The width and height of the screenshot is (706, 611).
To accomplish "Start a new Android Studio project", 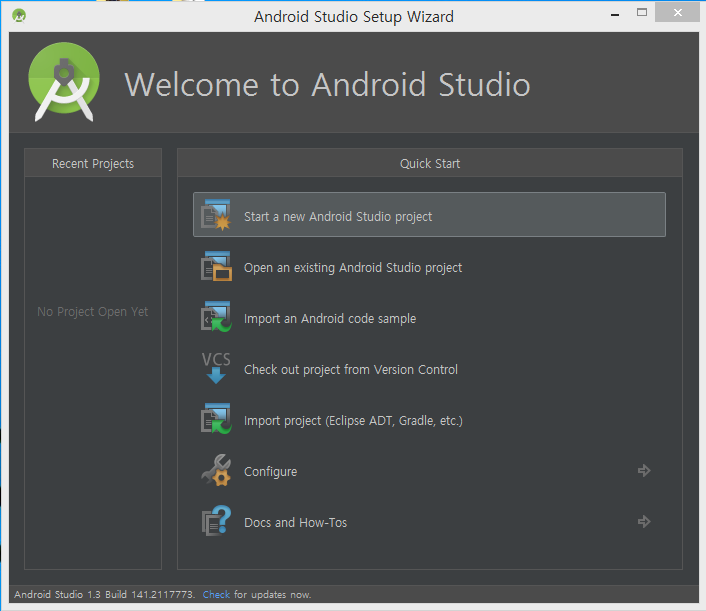I will pyautogui.click(x=429, y=215).
